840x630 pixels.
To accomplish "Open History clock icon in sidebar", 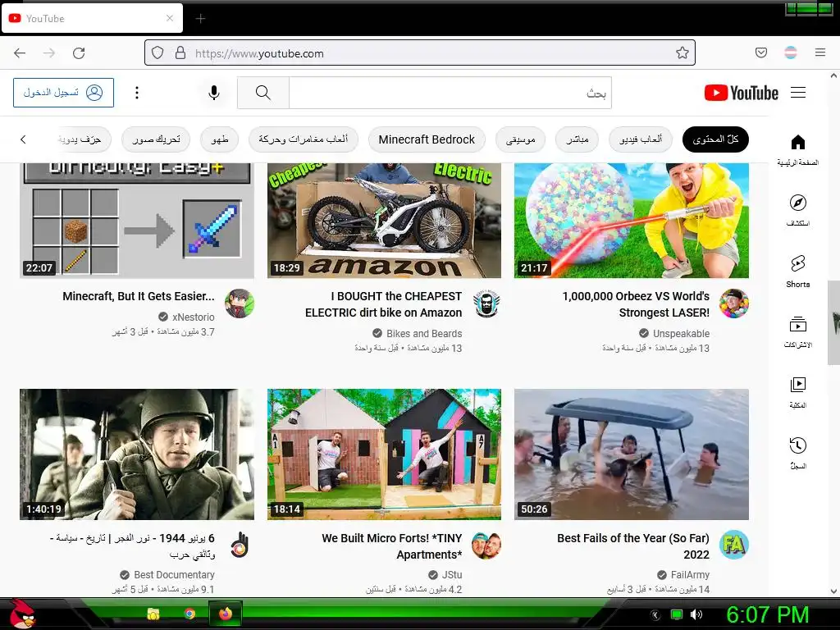I will [x=797, y=453].
